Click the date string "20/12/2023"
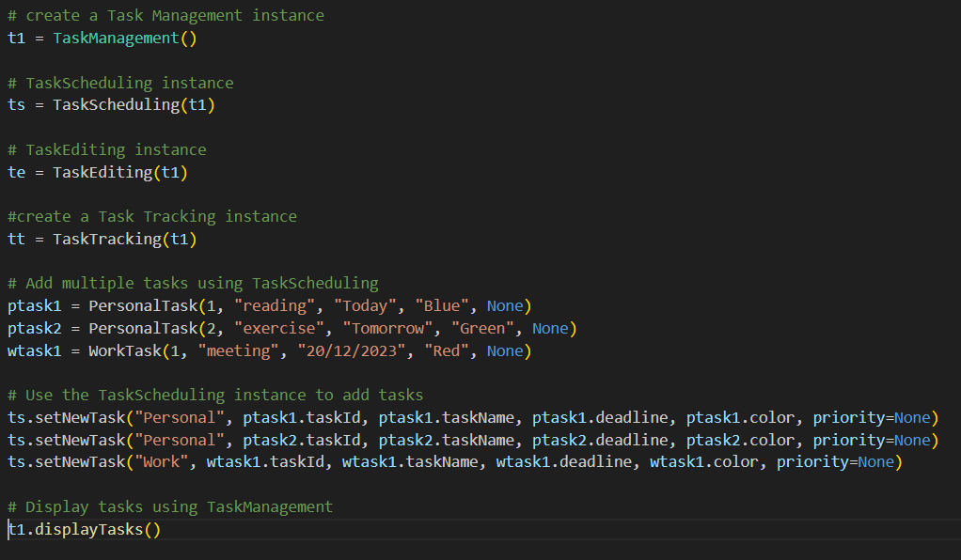961x560 pixels. 352,351
